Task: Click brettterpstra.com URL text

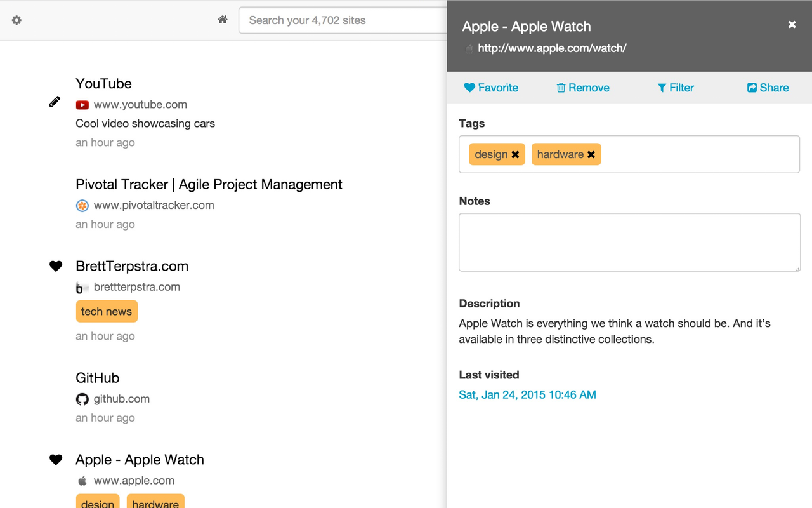Action: tap(137, 287)
